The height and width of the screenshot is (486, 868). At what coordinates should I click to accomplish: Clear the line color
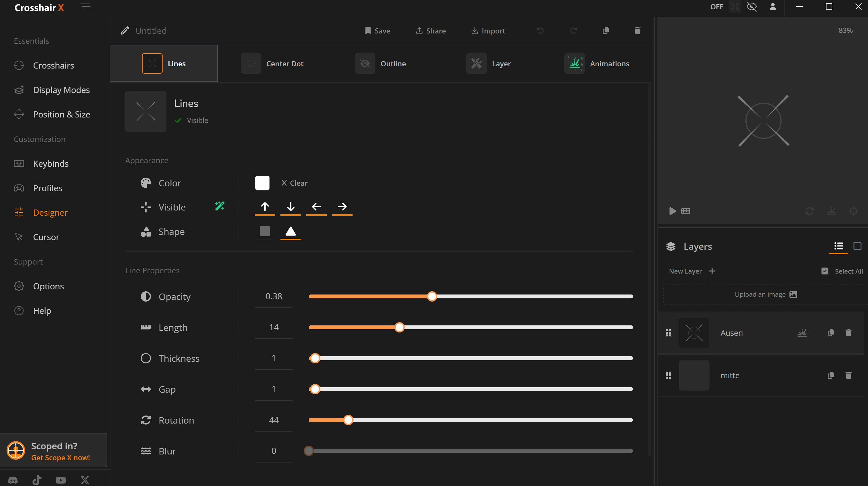(x=295, y=183)
